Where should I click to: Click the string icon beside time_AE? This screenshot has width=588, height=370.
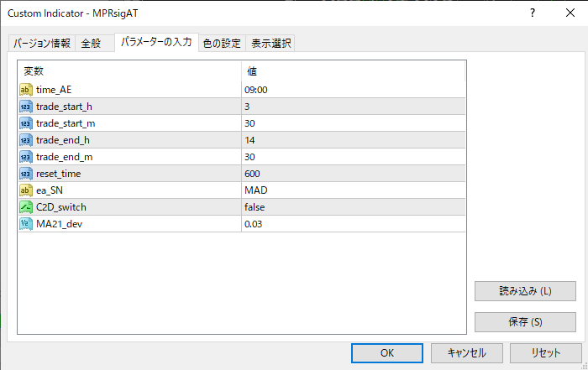pos(25,90)
